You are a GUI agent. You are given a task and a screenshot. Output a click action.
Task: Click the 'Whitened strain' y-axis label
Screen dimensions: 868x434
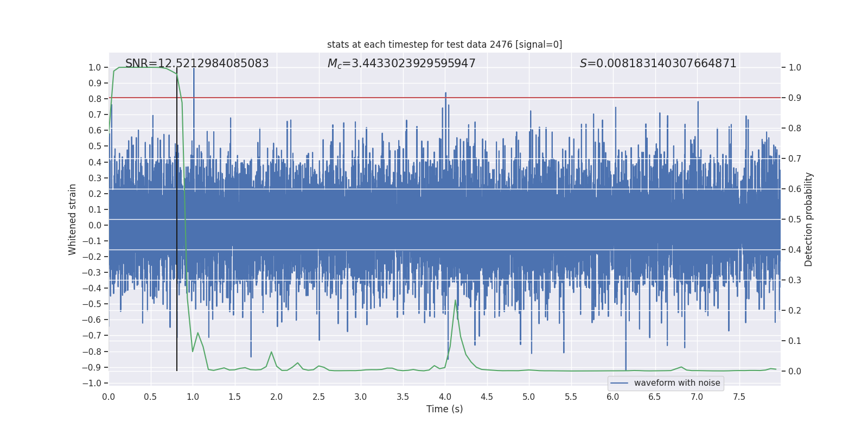tap(73, 219)
